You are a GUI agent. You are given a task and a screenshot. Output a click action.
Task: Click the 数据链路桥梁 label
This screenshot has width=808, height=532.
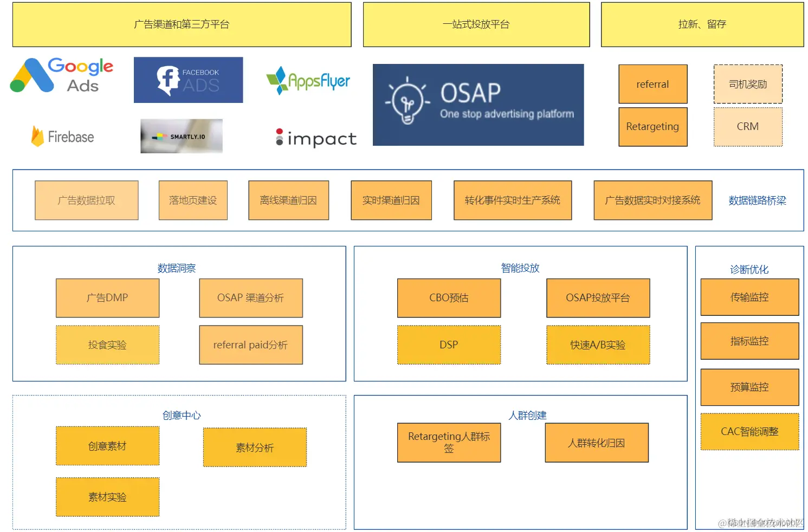point(757,200)
